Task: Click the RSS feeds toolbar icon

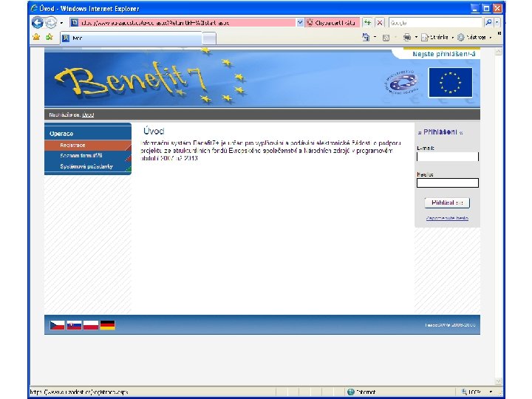Action: pyautogui.click(x=386, y=38)
